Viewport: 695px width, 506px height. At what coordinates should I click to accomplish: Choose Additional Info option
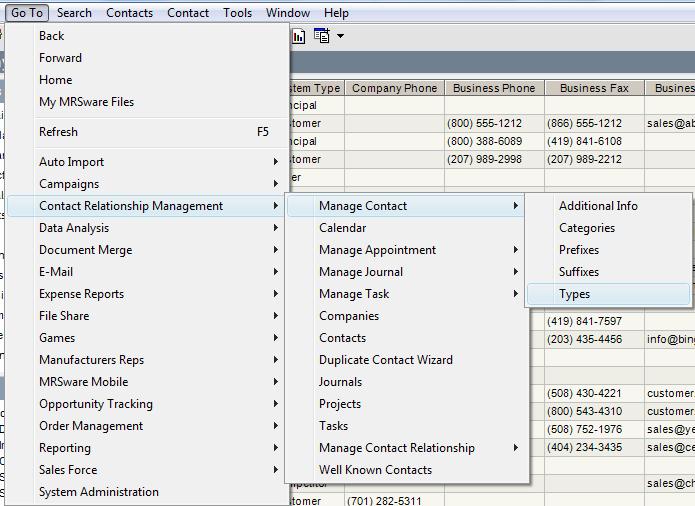(609, 206)
